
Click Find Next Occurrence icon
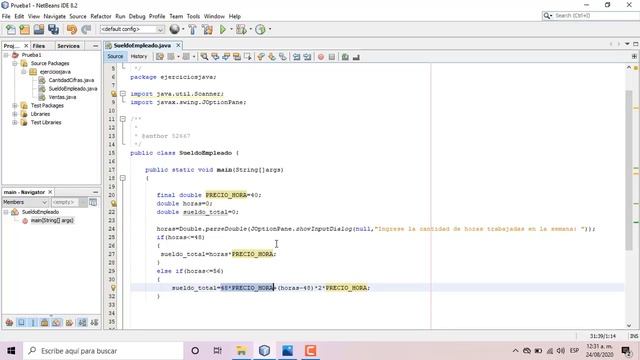226,57
